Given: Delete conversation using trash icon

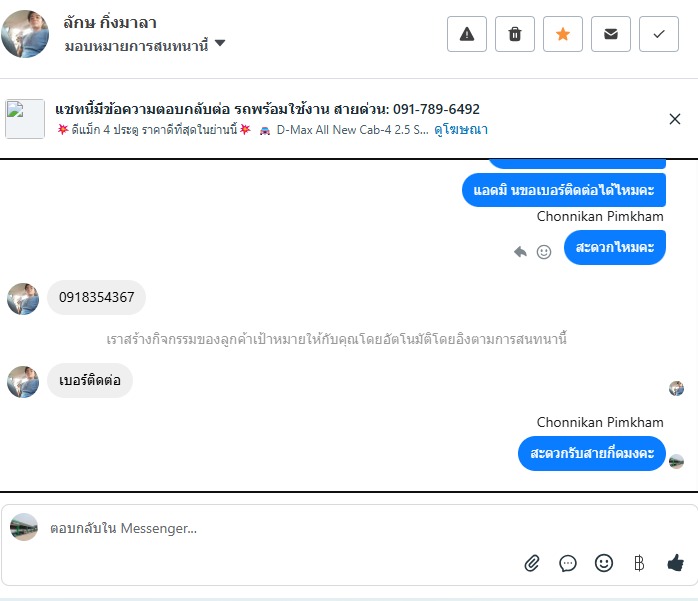Looking at the screenshot, I should pos(515,34).
